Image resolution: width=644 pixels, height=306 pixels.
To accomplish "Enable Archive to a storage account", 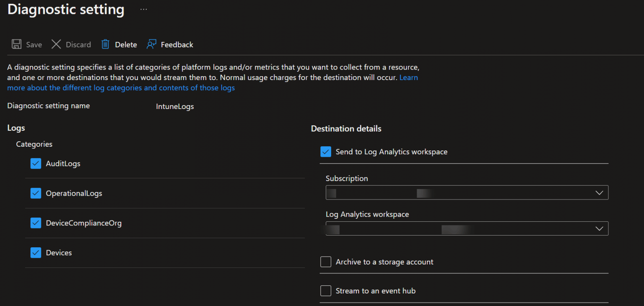I will (326, 262).
